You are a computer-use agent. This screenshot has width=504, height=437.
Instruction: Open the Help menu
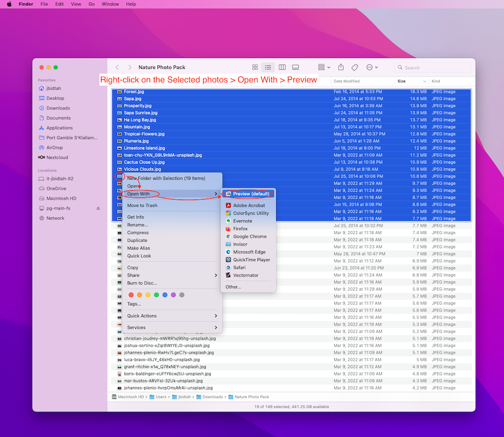[x=131, y=4]
